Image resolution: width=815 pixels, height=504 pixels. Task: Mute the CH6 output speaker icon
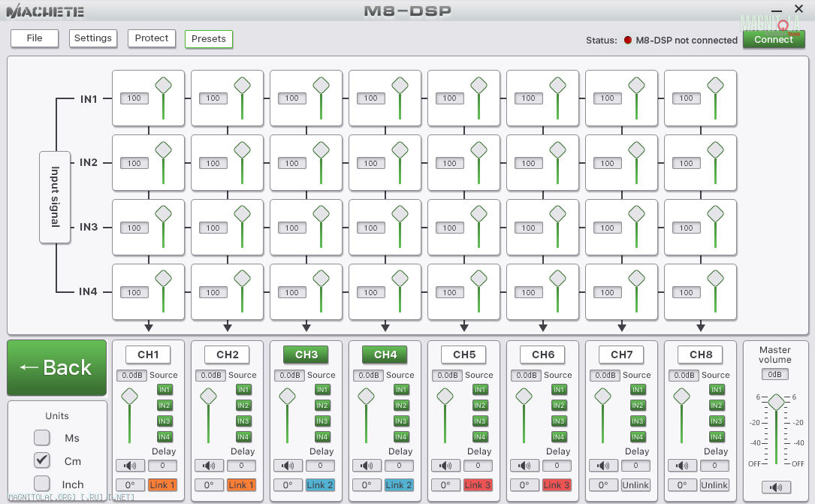pyautogui.click(x=524, y=466)
